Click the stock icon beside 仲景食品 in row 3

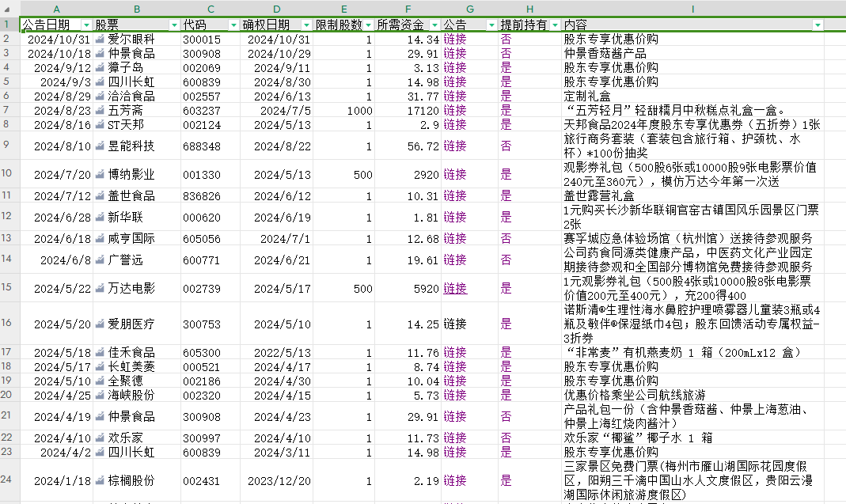click(100, 54)
